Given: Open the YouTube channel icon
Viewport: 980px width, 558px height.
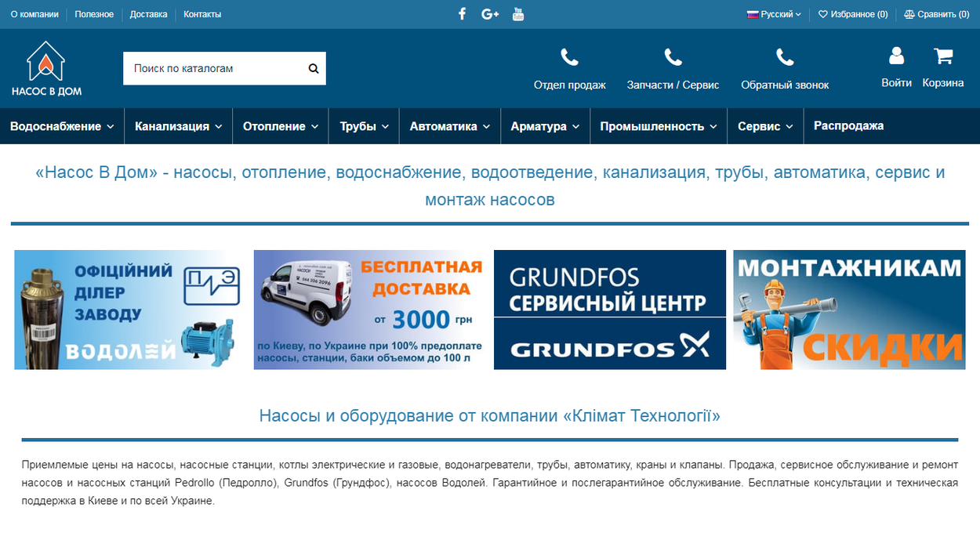Looking at the screenshot, I should click(x=517, y=14).
